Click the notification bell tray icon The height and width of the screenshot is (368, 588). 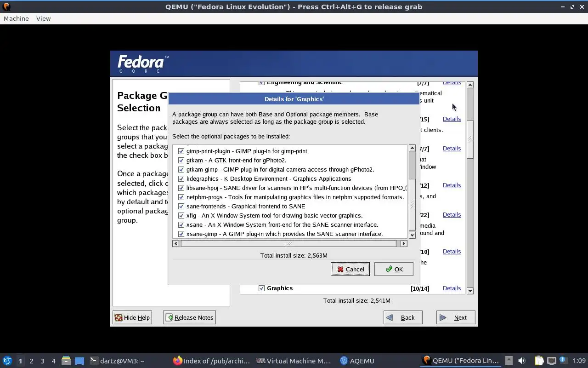coord(564,361)
